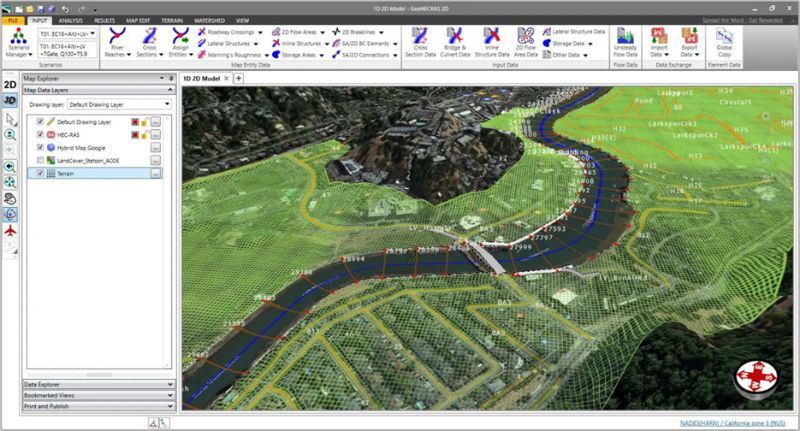The image size is (800, 431).
Task: Open the FILE menu
Action: (13, 20)
